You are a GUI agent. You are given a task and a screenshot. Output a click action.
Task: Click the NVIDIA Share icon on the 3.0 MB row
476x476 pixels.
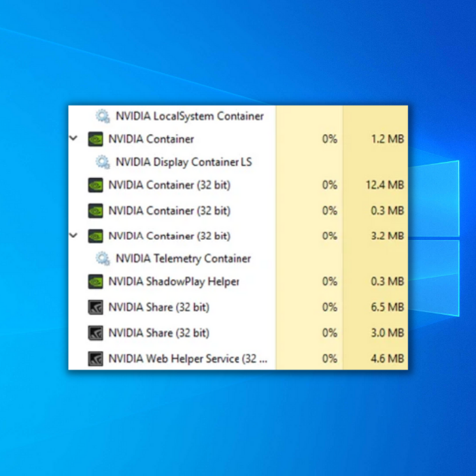click(95, 333)
